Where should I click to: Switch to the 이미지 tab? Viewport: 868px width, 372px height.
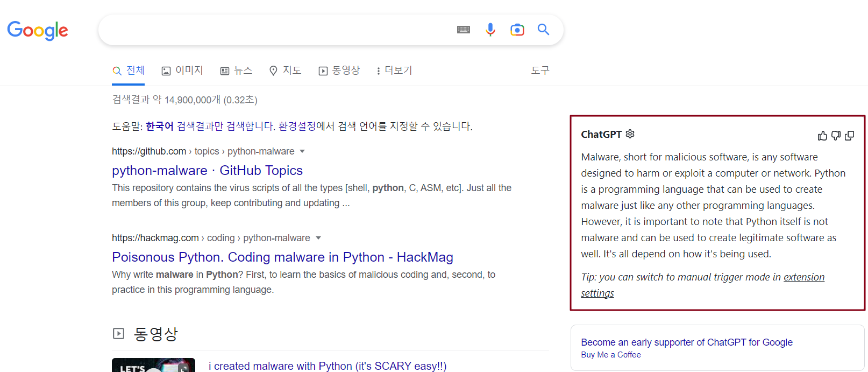(182, 71)
